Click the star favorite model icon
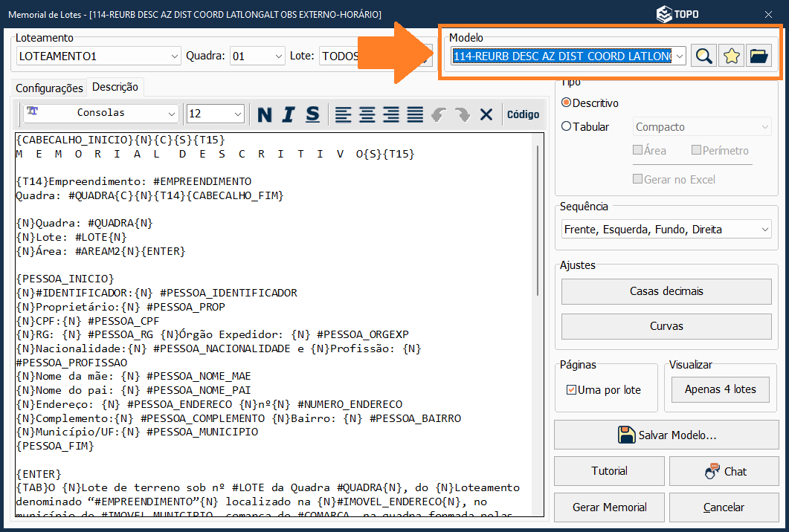Image resolution: width=789 pixels, height=532 pixels. (731, 56)
